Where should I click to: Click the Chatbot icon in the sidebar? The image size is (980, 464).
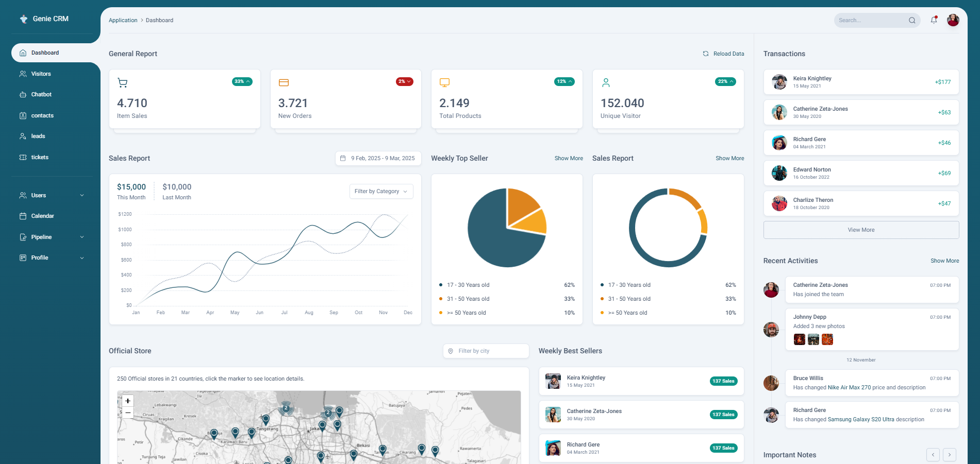[23, 94]
